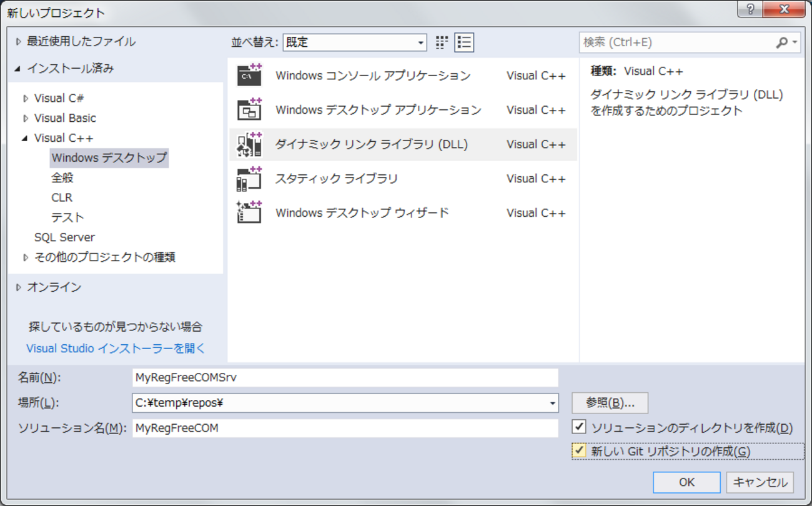Screen dimensions: 812x506
Task: Click the スタティック ライブラリ template icon
Action: pyautogui.click(x=249, y=179)
